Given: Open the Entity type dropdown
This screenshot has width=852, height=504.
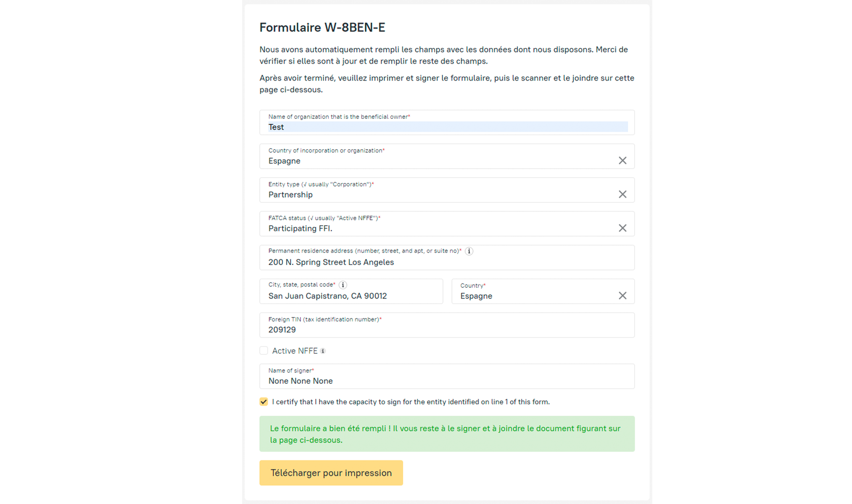Looking at the screenshot, I should 437,195.
